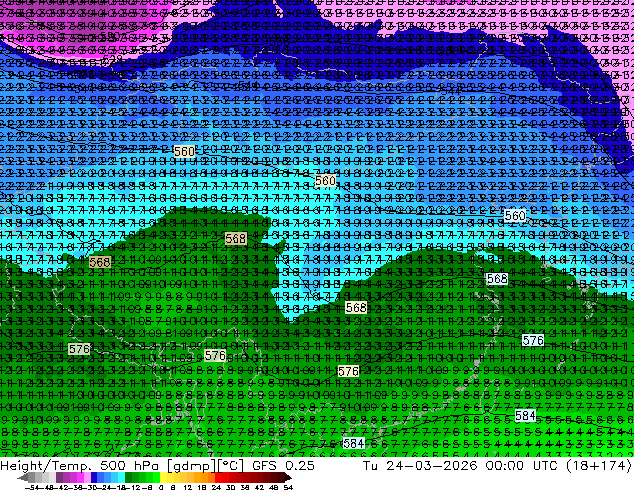This screenshot has width=634, height=490.
Task: Click the '[°C]' unit label
Action: tap(231, 466)
